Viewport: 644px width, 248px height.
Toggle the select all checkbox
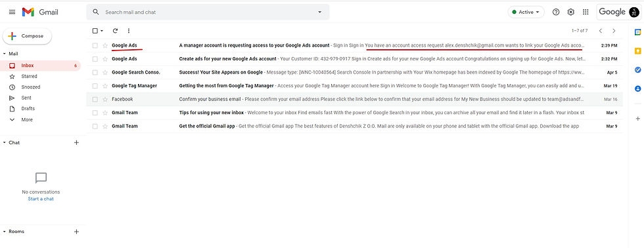point(95,31)
